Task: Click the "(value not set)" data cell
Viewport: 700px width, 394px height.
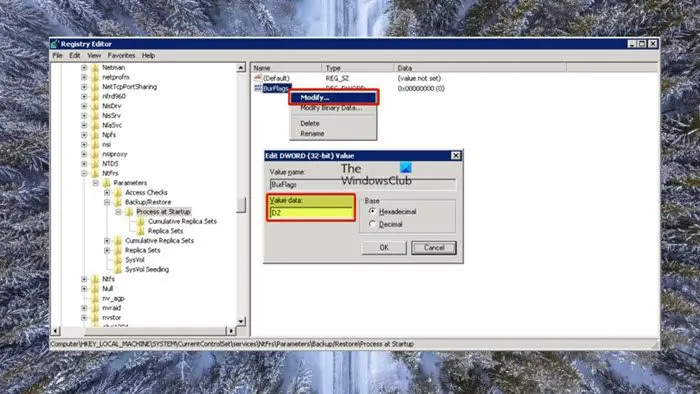Action: pyautogui.click(x=419, y=78)
